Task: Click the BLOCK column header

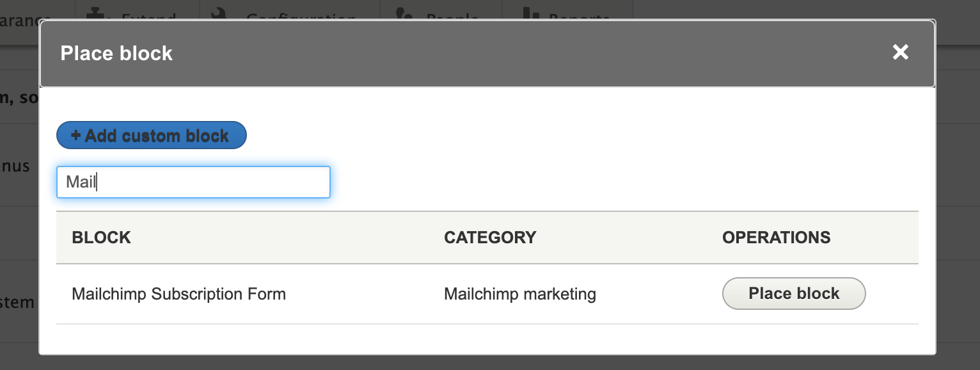Action: click(x=101, y=237)
